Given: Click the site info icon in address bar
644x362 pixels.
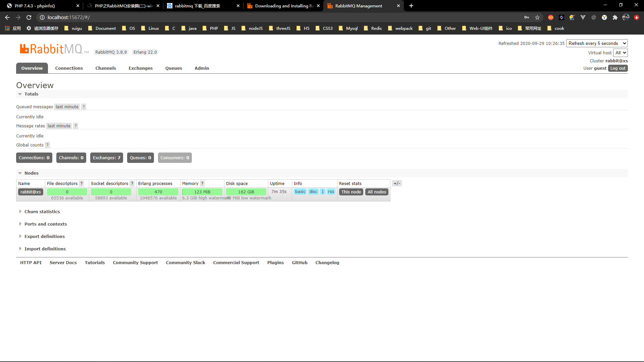Looking at the screenshot, I should pyautogui.click(x=42, y=17).
